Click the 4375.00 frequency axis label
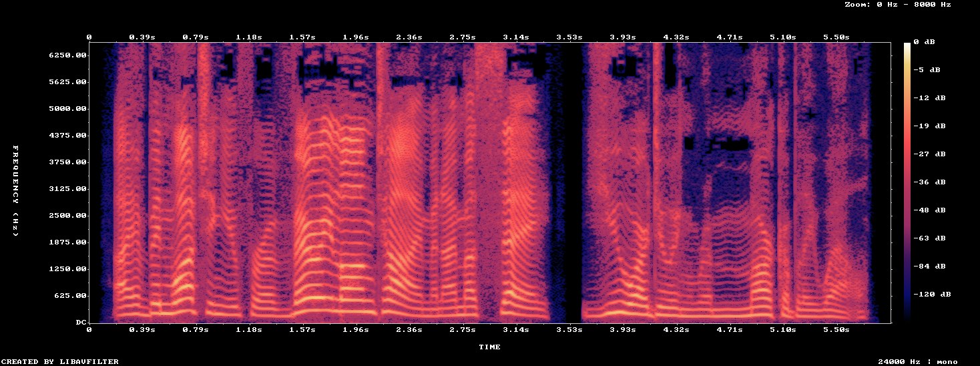 [67, 136]
